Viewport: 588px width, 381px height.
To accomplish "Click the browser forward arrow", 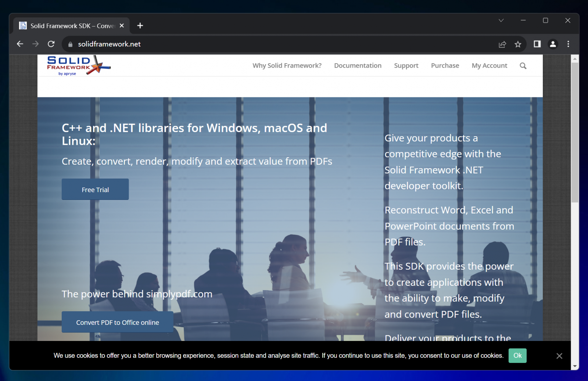I will coord(35,44).
